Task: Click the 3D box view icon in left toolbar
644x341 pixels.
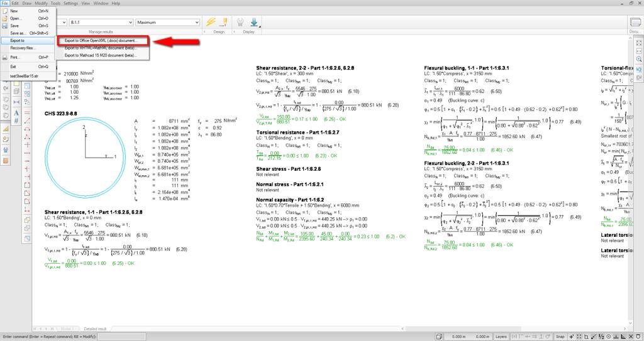Action: (x=16, y=91)
